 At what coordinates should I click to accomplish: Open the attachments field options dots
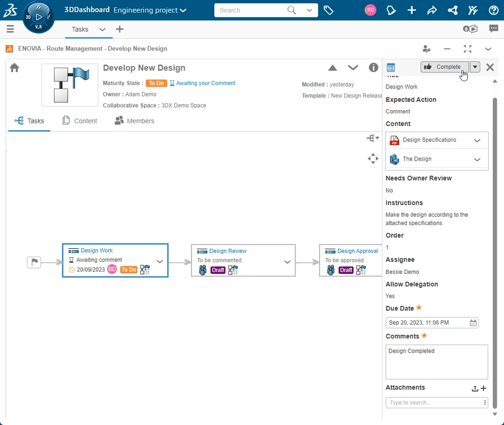click(485, 402)
